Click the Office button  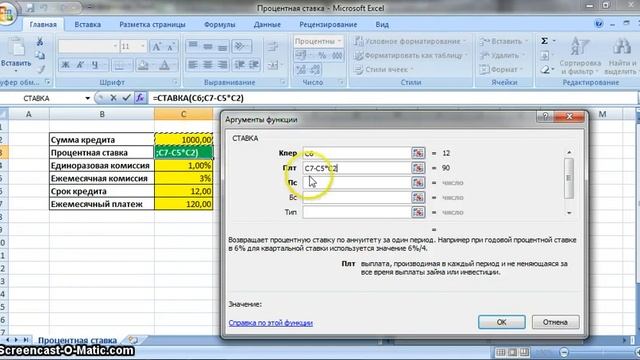click(7, 12)
